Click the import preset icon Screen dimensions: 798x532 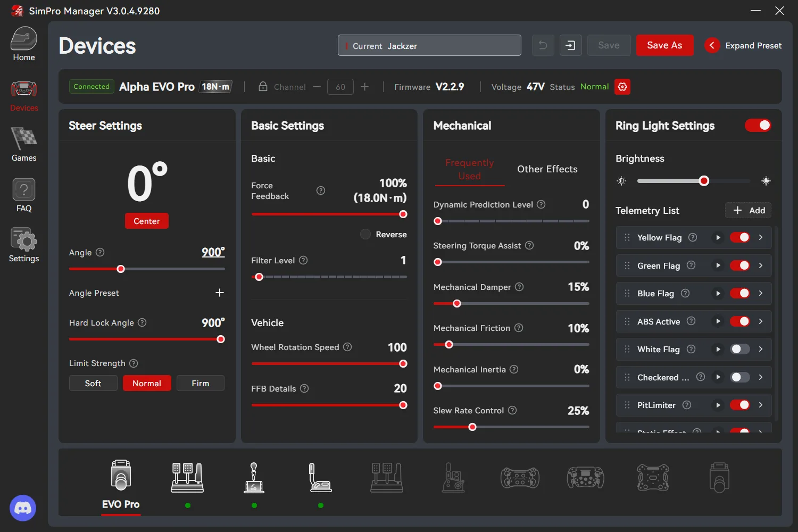pos(570,45)
